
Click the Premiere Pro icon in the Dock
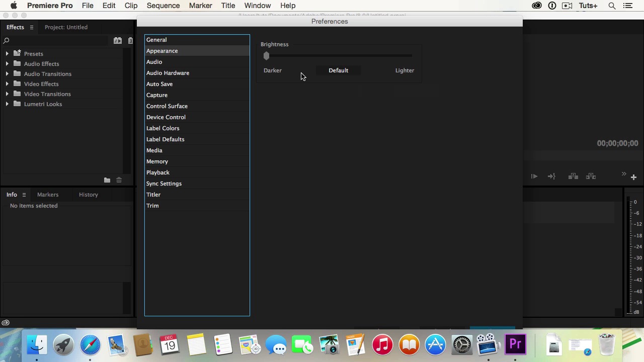click(x=515, y=345)
